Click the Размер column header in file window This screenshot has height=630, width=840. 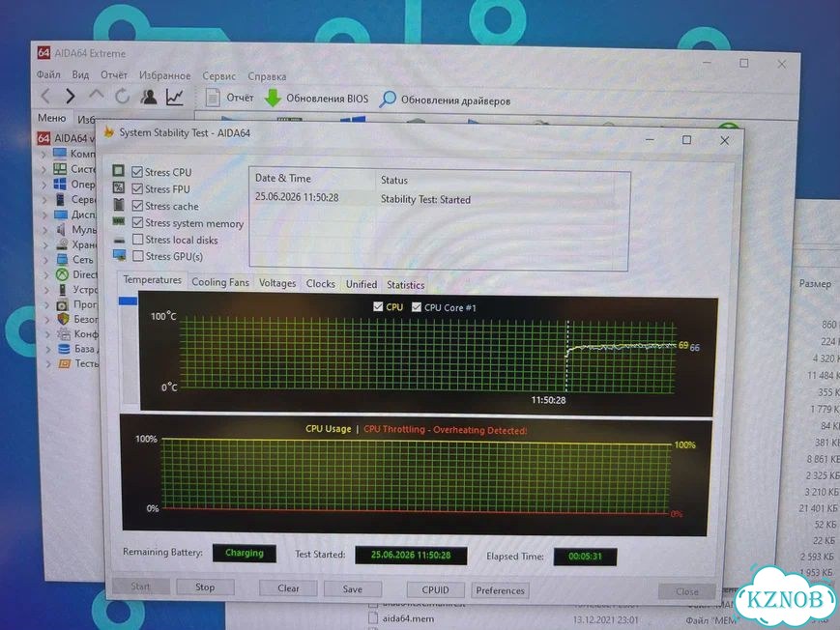(815, 283)
